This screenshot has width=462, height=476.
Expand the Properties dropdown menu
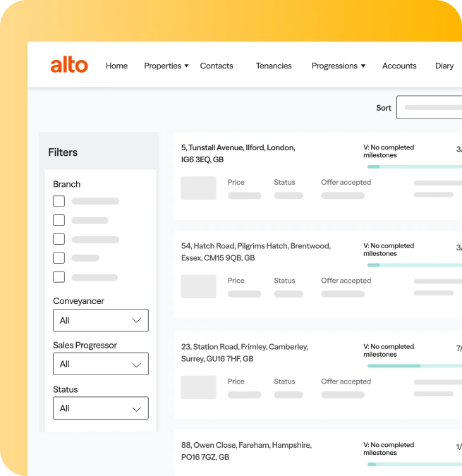click(166, 66)
